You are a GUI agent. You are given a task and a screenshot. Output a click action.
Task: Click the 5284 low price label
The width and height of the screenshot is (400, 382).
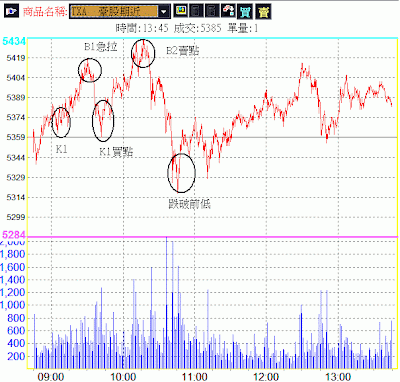14,234
